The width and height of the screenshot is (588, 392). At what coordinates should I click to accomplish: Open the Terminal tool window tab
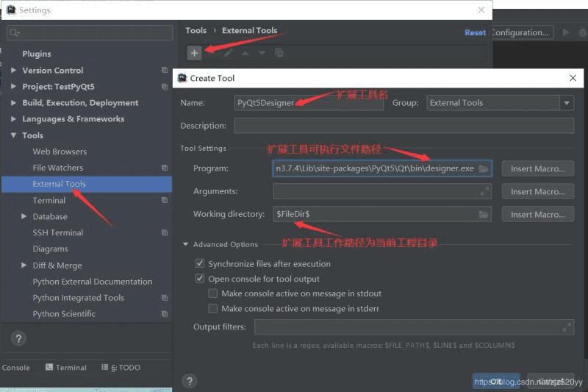coord(66,367)
